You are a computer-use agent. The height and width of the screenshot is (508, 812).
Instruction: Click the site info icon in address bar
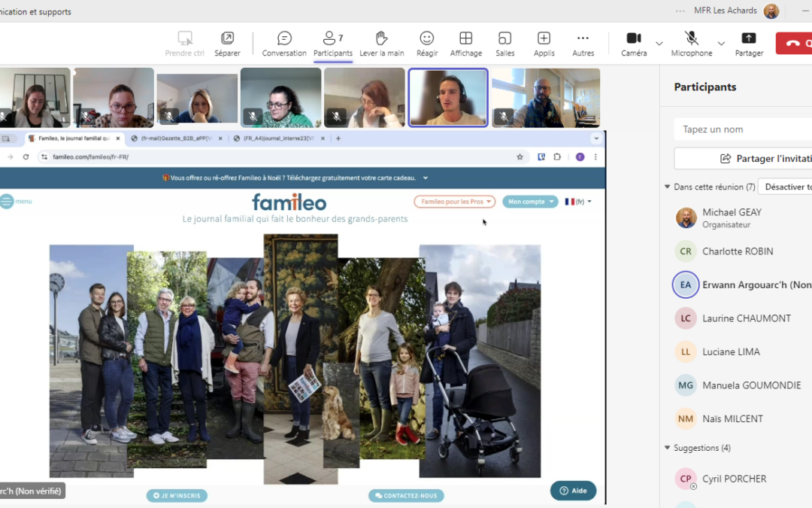click(x=44, y=157)
